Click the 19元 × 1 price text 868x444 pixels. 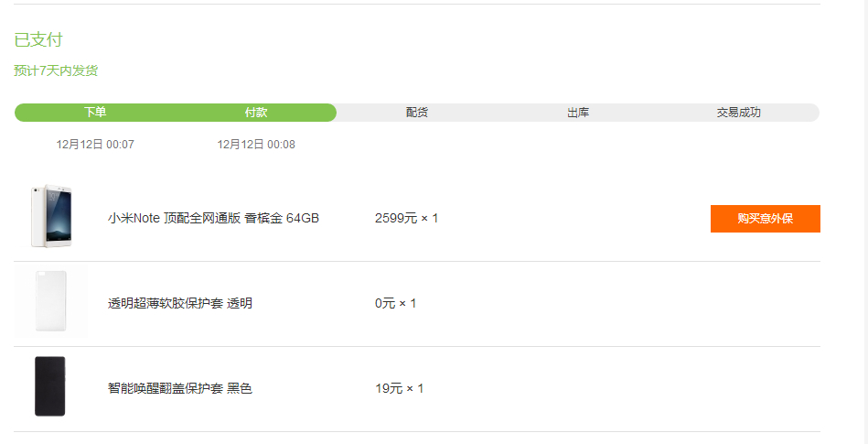[399, 388]
